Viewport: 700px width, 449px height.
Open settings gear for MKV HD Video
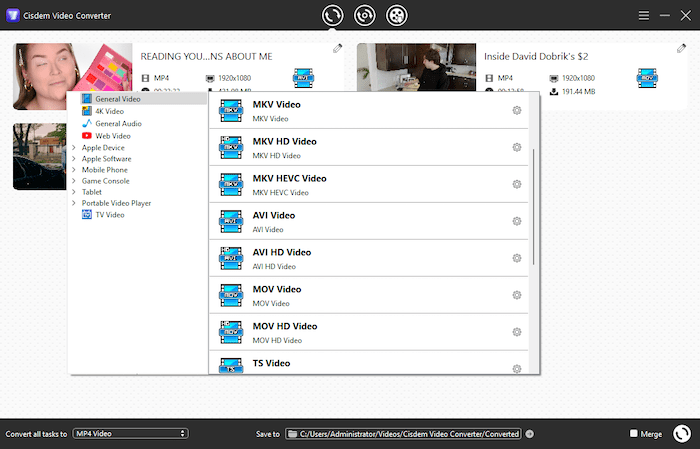tap(517, 147)
